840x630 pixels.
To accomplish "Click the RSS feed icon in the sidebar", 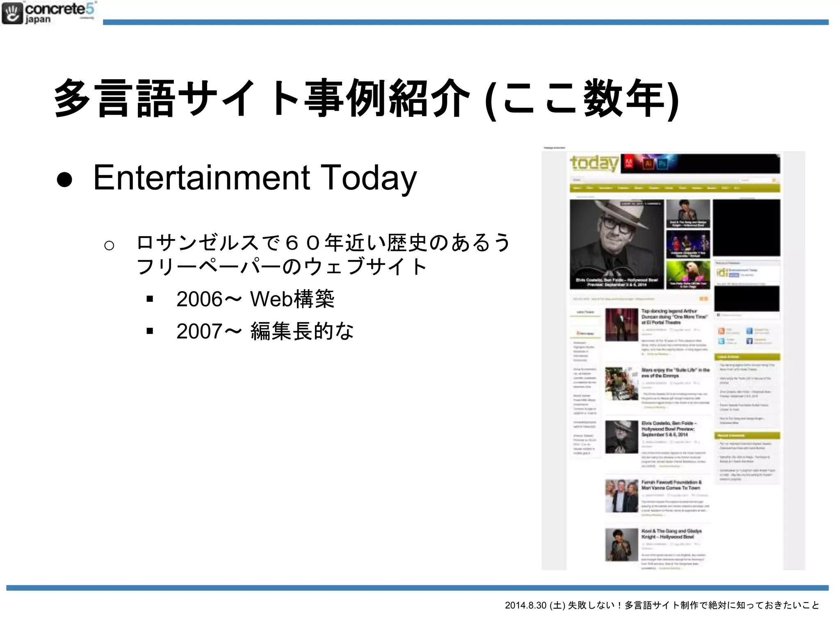I will click(721, 331).
